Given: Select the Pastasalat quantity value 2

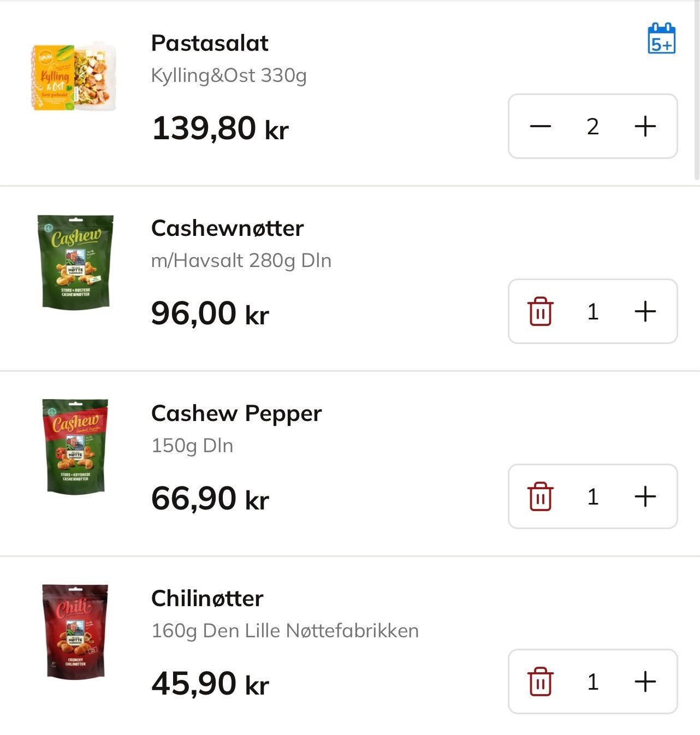Looking at the screenshot, I should pyautogui.click(x=593, y=127).
